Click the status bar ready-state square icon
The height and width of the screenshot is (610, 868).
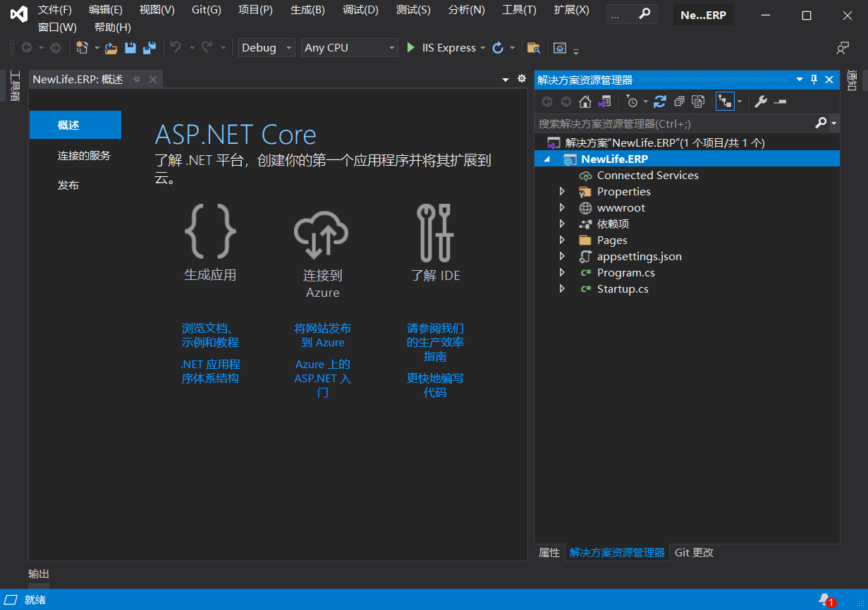(x=11, y=599)
